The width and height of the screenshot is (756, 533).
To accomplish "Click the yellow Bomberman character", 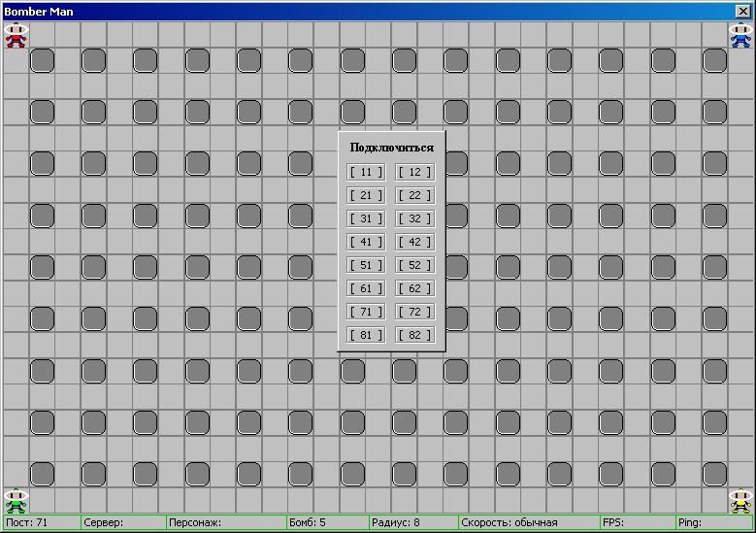I will [x=740, y=501].
